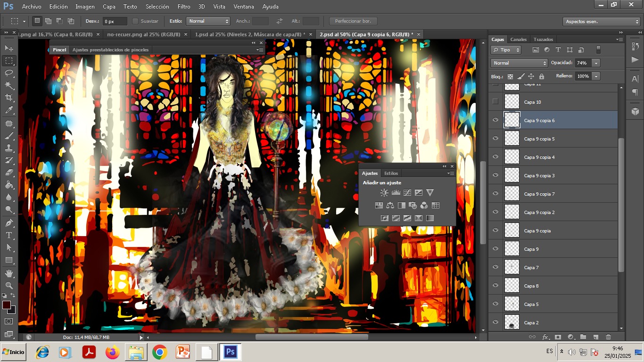Toggle the layer filter on/off switch
This screenshot has width=644, height=362.
[598, 49]
